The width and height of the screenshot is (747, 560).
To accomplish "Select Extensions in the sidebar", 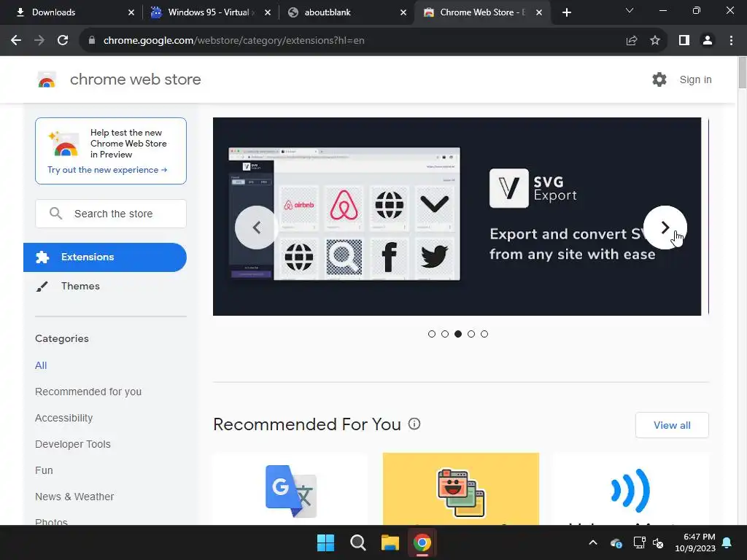I will (x=105, y=257).
